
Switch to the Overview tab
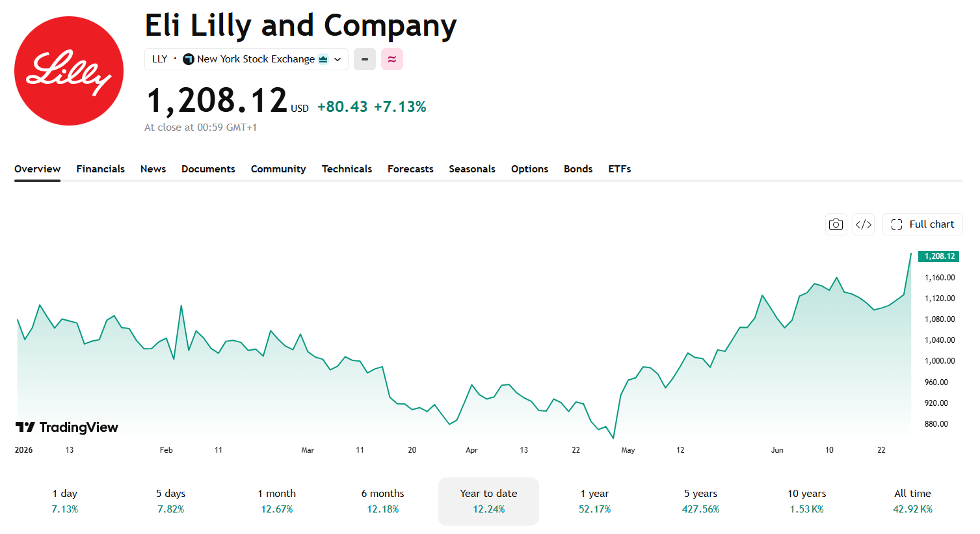[38, 169]
